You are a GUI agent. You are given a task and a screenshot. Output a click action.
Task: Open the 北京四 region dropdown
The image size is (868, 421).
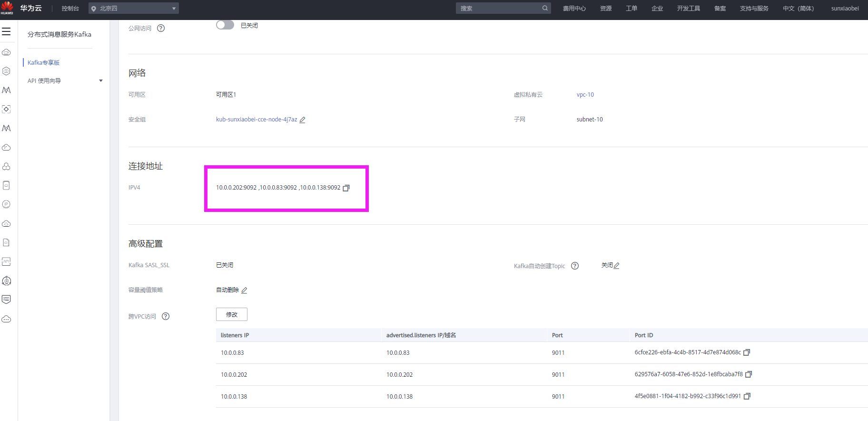click(134, 8)
